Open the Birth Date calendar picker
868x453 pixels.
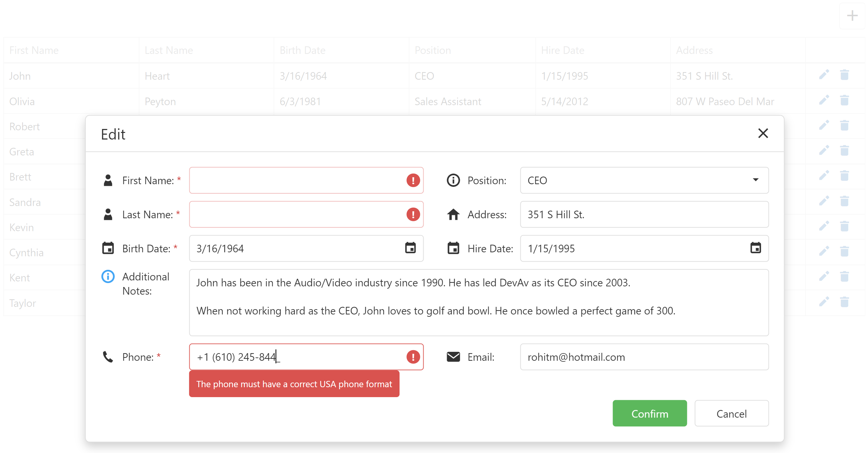click(x=410, y=248)
